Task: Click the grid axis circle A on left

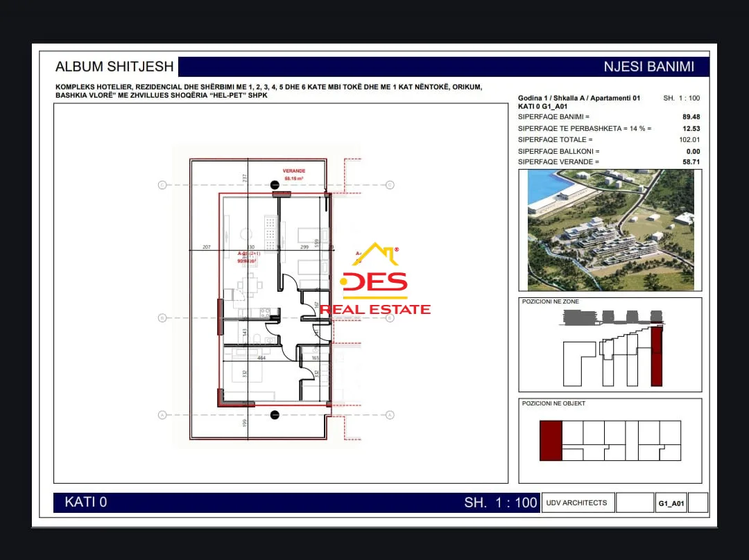Action: point(162,415)
